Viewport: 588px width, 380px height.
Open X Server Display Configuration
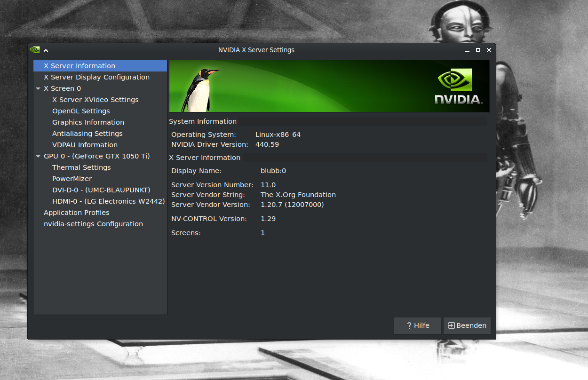96,77
